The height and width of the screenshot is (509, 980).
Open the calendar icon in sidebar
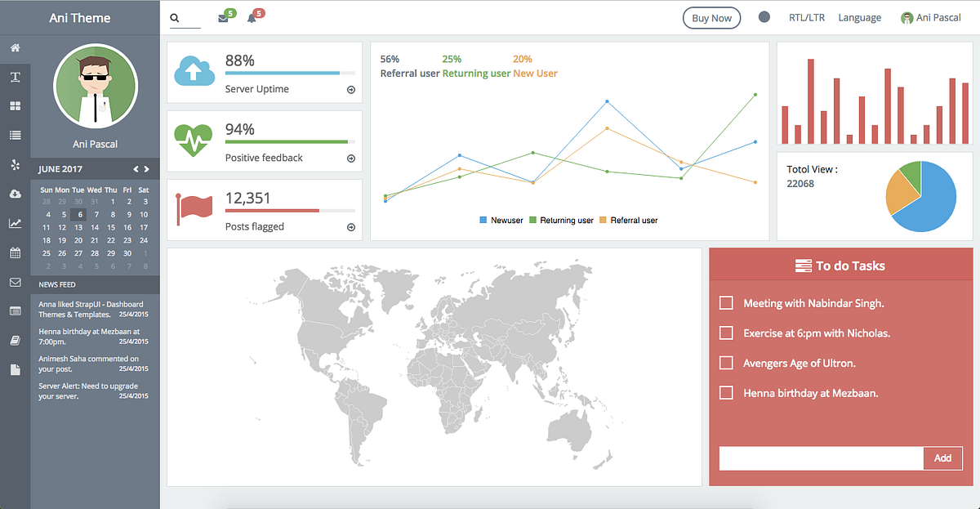coord(14,252)
